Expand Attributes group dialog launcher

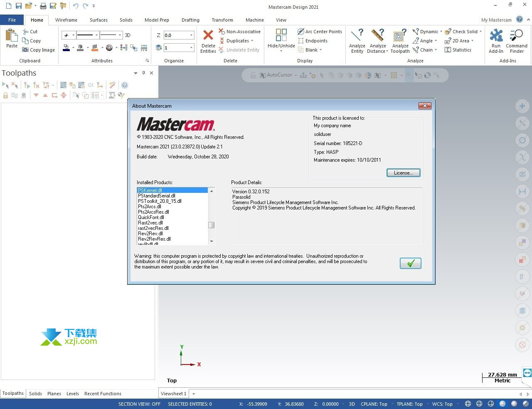[x=147, y=61]
